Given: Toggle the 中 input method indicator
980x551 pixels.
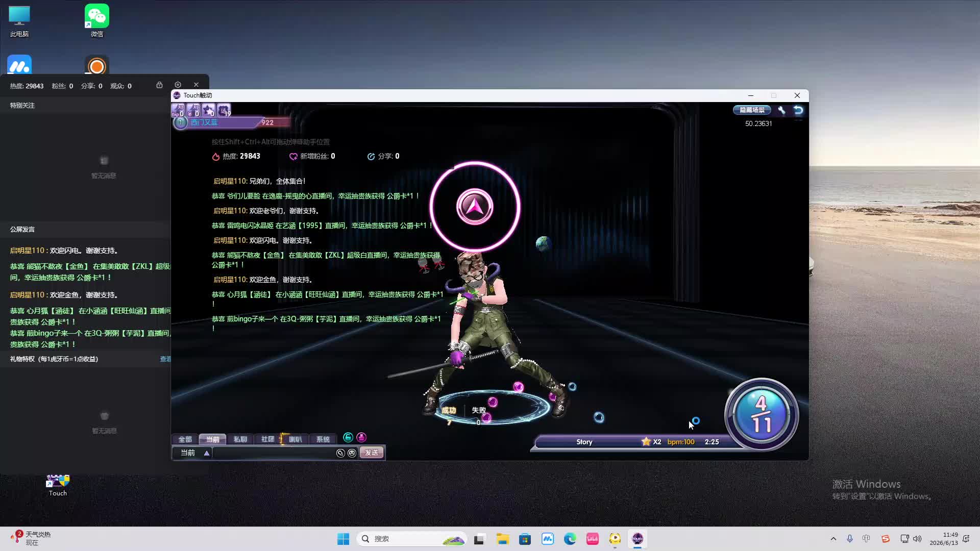Looking at the screenshot, I should (x=866, y=539).
